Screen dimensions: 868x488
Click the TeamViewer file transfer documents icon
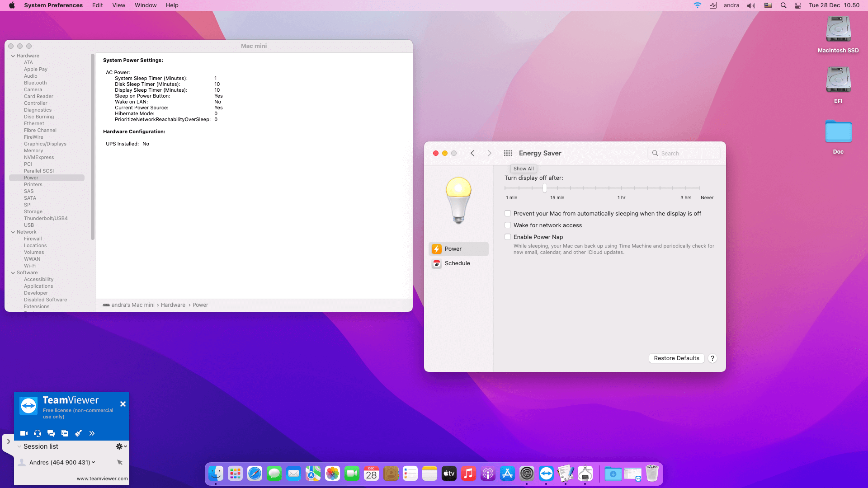[65, 433]
